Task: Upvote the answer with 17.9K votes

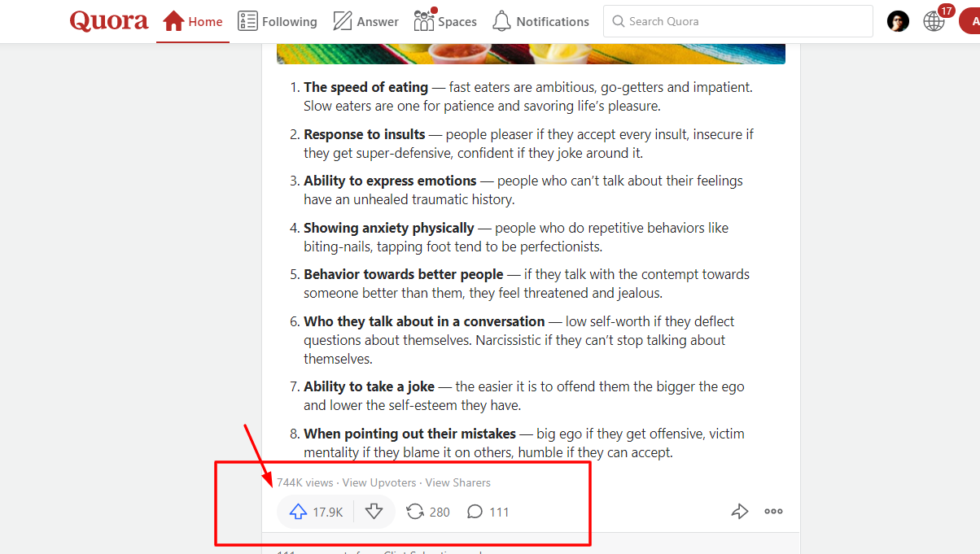Action: pyautogui.click(x=298, y=511)
